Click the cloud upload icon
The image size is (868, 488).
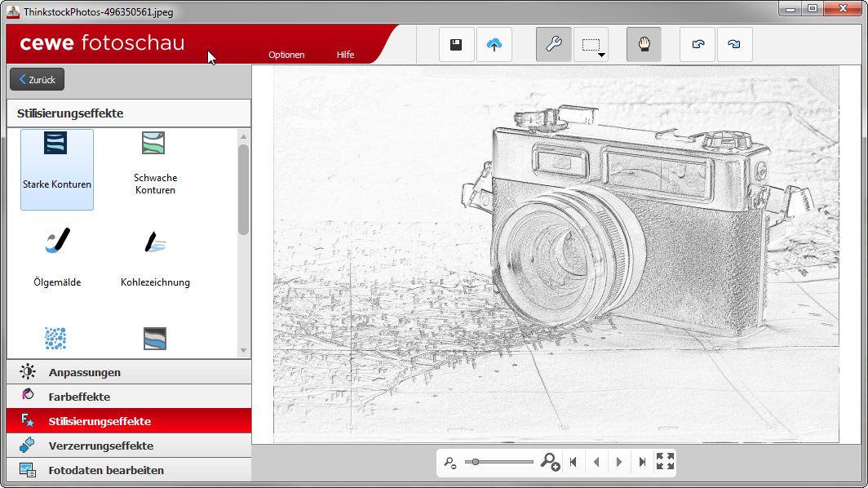click(494, 45)
